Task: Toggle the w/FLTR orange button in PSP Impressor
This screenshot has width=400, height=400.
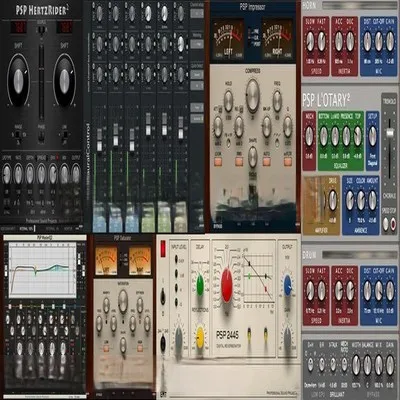Action: [287, 162]
